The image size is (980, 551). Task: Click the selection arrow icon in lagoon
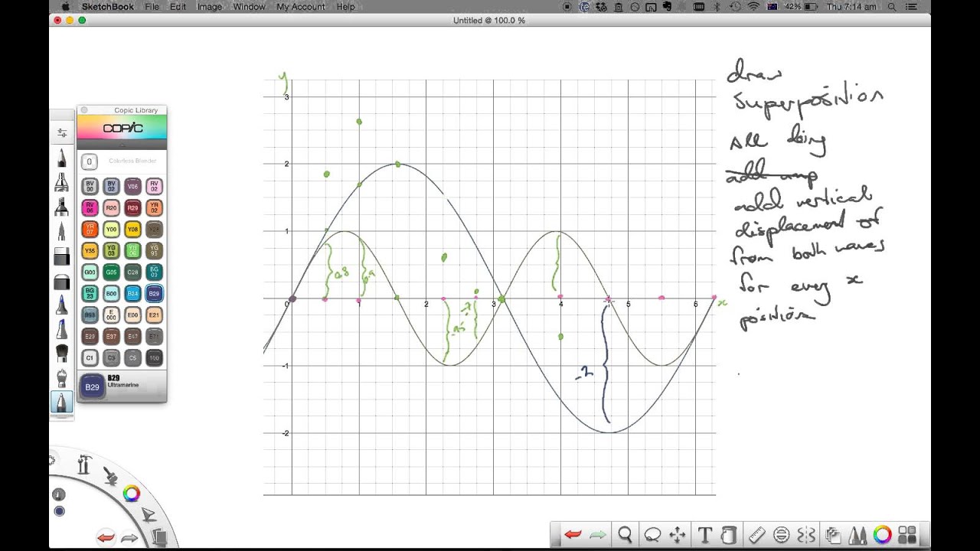click(x=149, y=515)
